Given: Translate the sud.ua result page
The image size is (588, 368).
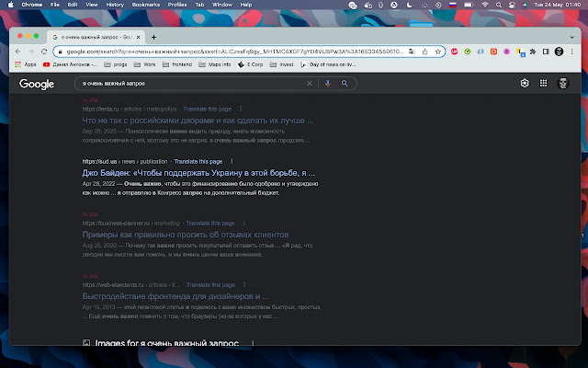Looking at the screenshot, I should [198, 162].
